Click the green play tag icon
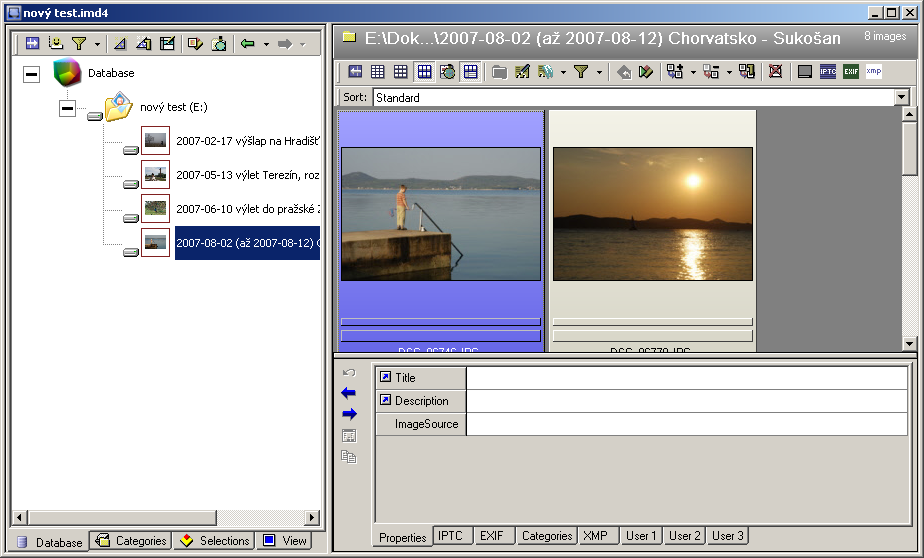Image resolution: width=924 pixels, height=558 pixels. (646, 71)
